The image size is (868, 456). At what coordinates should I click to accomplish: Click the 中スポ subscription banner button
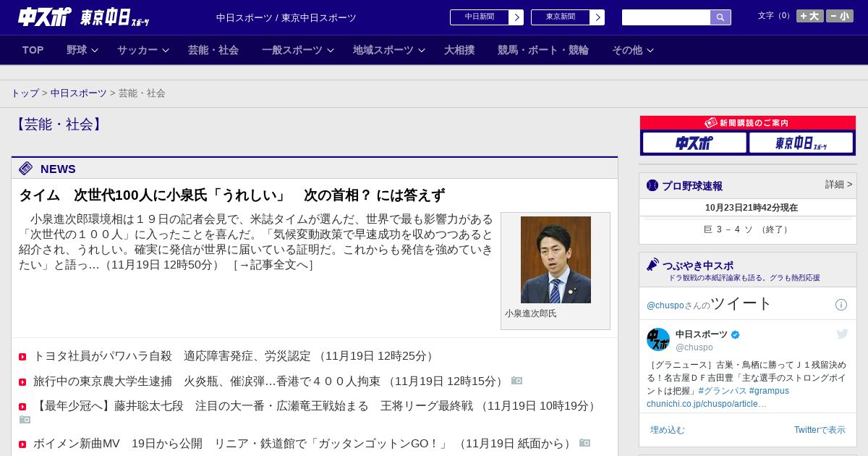(694, 143)
